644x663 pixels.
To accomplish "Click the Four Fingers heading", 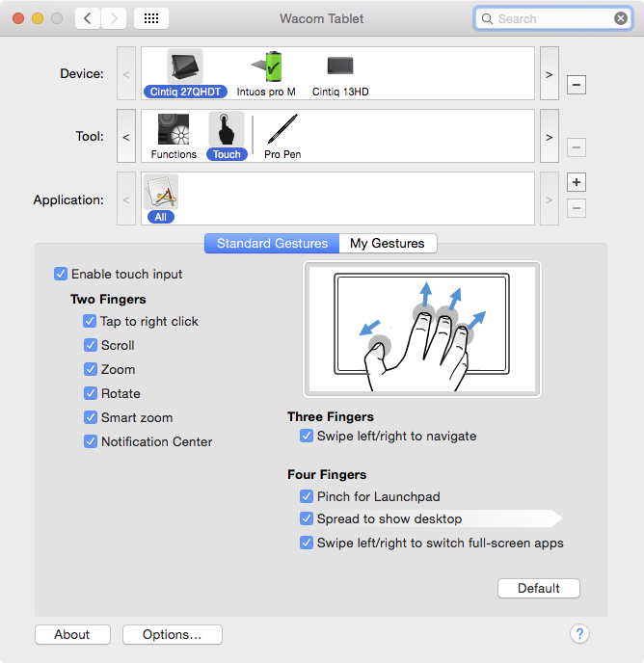I will [x=327, y=475].
